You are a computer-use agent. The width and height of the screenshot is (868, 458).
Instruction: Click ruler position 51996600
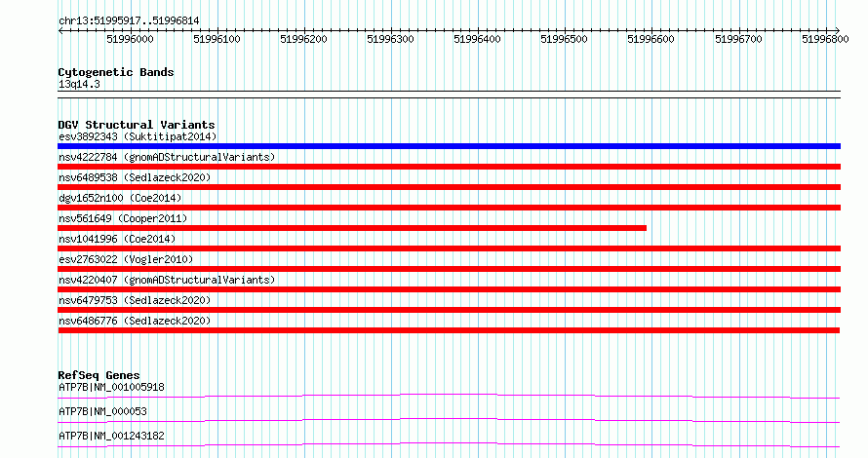[x=651, y=39]
